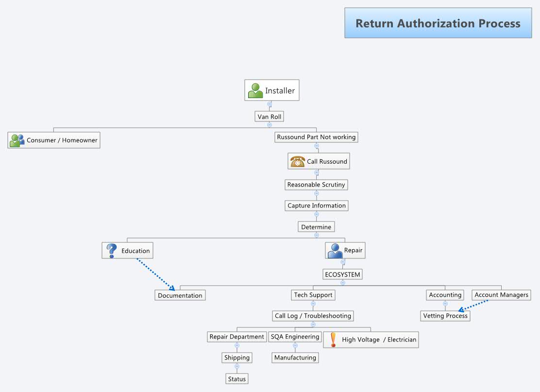Collapse the ECOSYSTEM branch
540x392 pixels.
pos(343,282)
